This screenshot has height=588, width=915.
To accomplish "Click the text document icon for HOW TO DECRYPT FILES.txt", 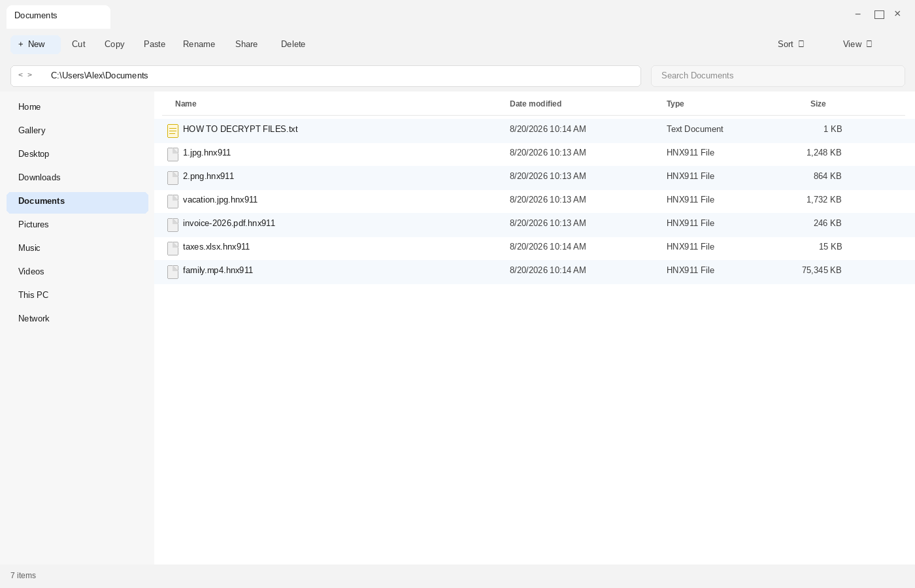I will tap(173, 131).
